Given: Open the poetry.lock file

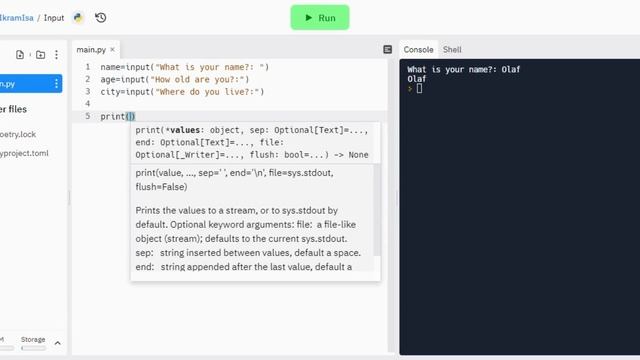Looking at the screenshot, I should (x=18, y=134).
